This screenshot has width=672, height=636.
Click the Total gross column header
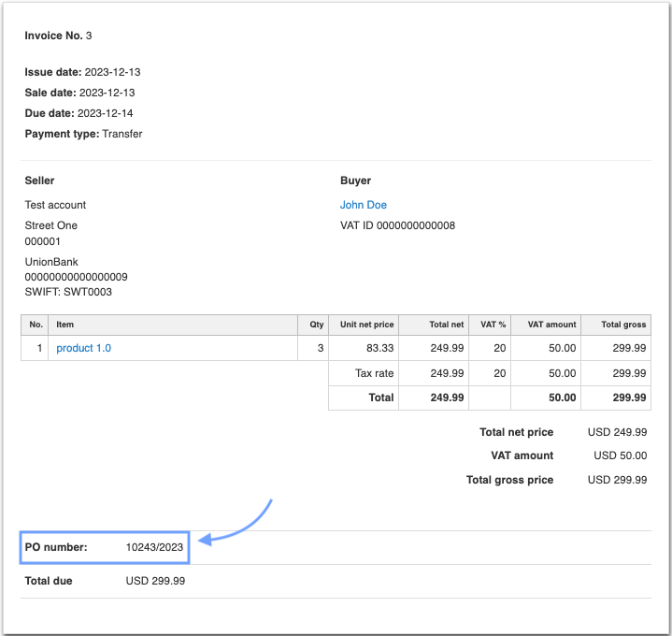622,325
